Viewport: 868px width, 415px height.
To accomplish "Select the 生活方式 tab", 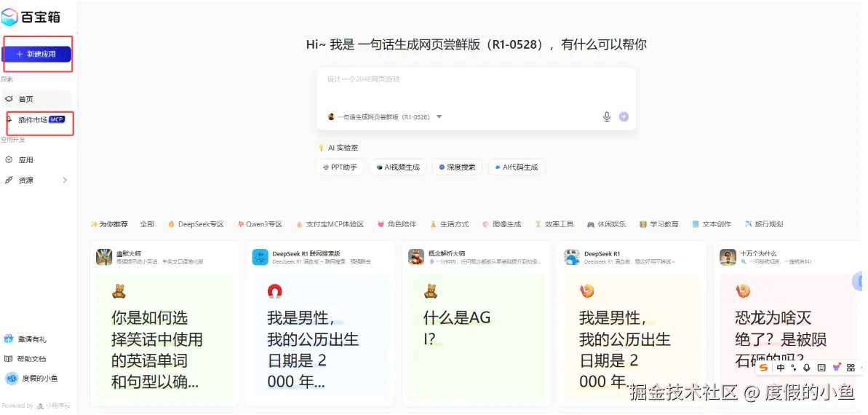I will tap(449, 224).
